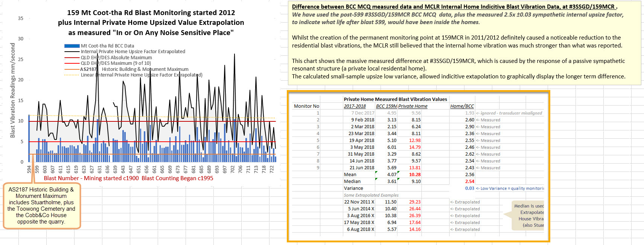Select Internal Private Home Upsize Factor legend entry
This screenshot has width=644, height=245.
click(x=132, y=52)
